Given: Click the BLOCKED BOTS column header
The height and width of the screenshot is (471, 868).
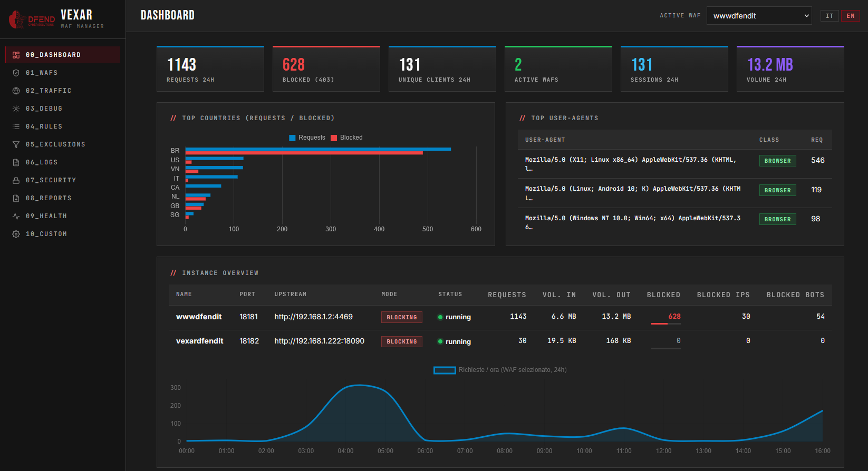Looking at the screenshot, I should pyautogui.click(x=795, y=295).
